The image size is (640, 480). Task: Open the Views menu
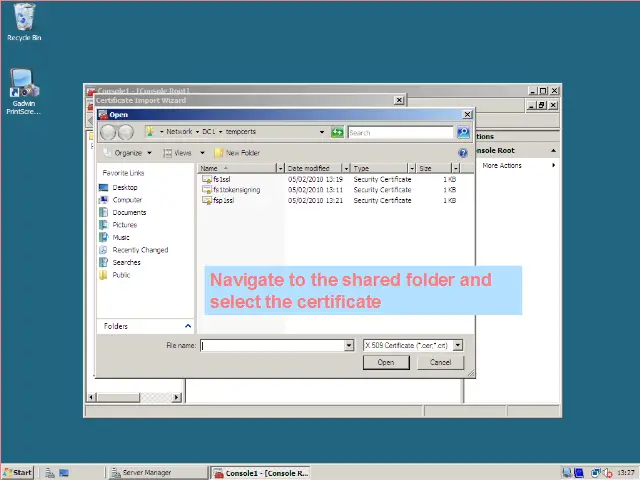click(183, 153)
